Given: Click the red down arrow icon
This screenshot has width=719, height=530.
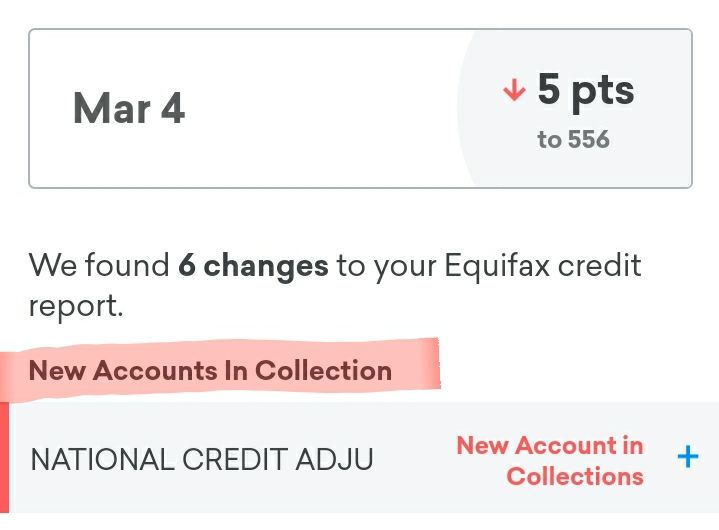Looking at the screenshot, I should (x=514, y=92).
